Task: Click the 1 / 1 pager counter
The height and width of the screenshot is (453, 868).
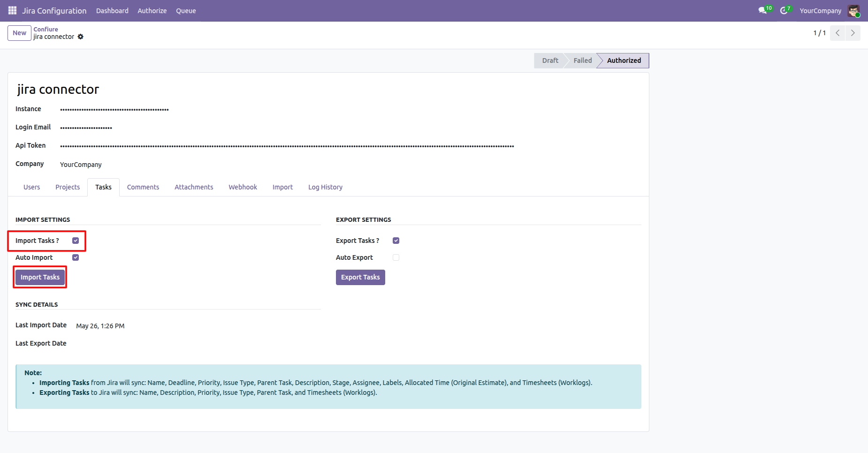Action: 819,33
